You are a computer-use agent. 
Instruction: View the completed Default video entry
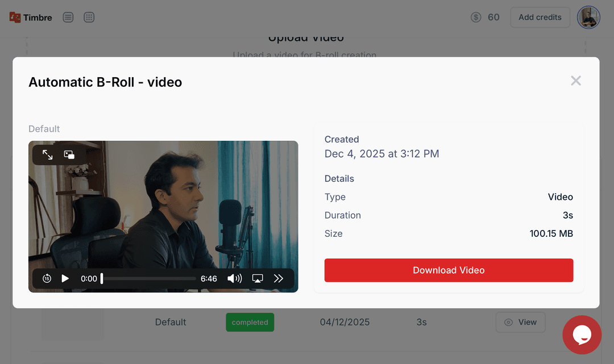pos(520,322)
